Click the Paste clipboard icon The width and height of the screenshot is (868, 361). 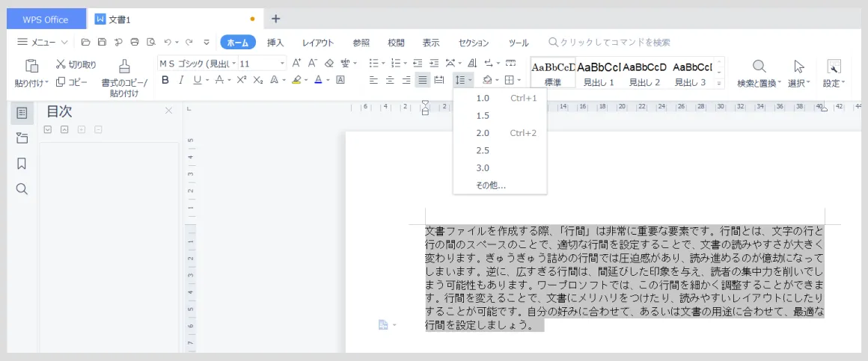31,66
